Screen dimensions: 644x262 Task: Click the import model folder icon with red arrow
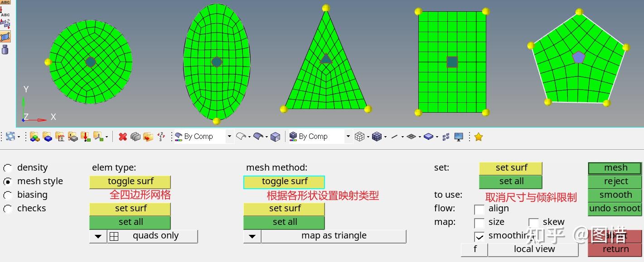85,136
